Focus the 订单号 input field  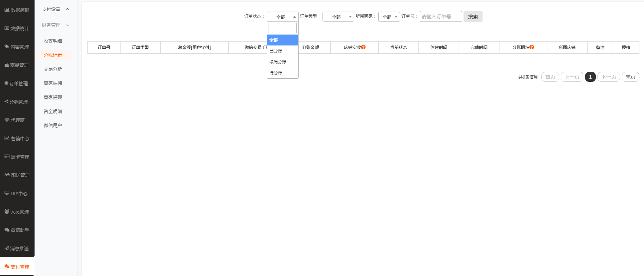click(441, 17)
